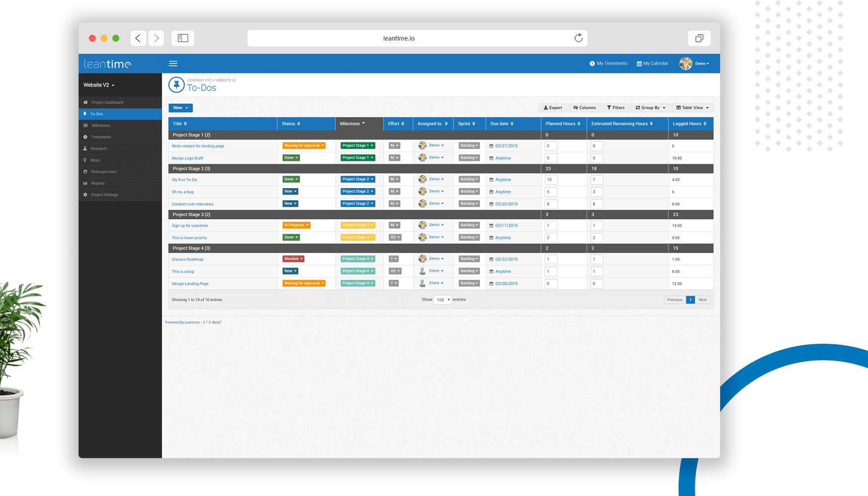This screenshot has width=868, height=496.
Task: Open the In Progress status dropdown
Action: point(296,225)
